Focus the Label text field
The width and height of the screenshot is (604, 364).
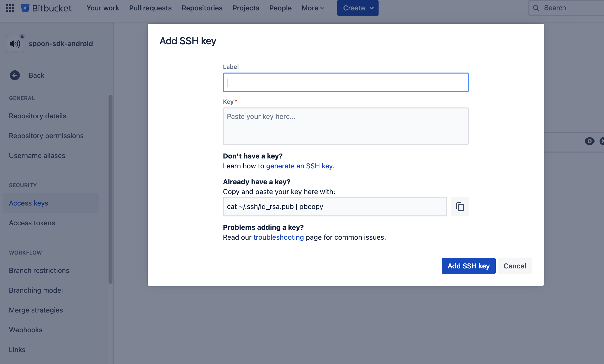pyautogui.click(x=346, y=82)
